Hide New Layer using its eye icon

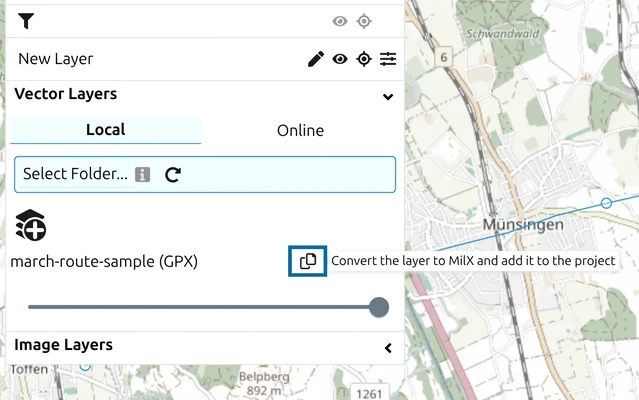[340, 59]
